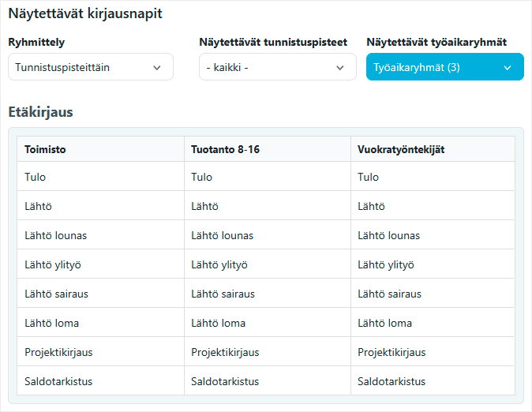Select Lähtö ylityö in Vuokratyöntekijät column
This screenshot has height=412, width=532.
point(386,264)
